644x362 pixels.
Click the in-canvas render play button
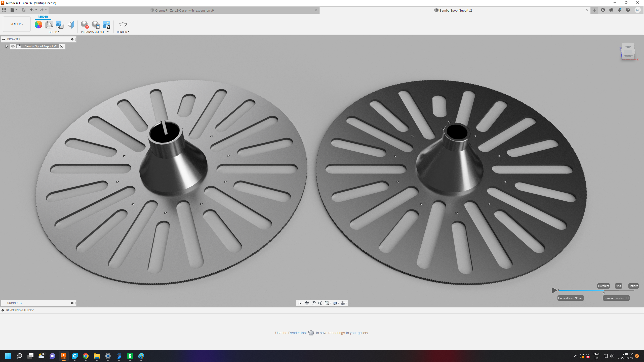pos(554,290)
